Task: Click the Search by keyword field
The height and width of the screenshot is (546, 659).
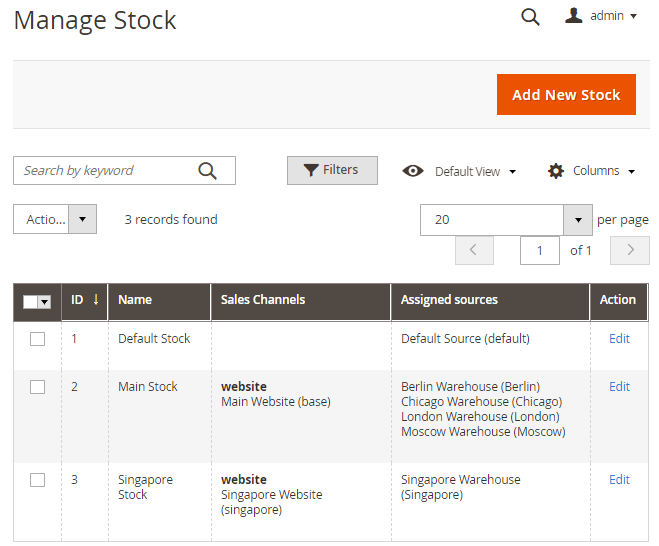Action: pyautogui.click(x=105, y=171)
